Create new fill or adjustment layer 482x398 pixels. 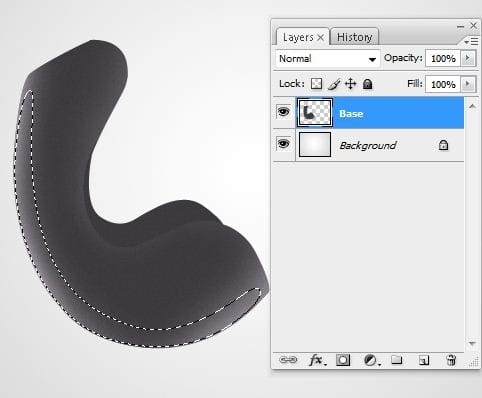click(x=371, y=360)
